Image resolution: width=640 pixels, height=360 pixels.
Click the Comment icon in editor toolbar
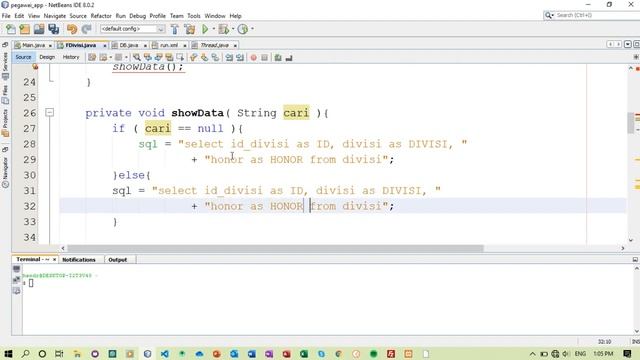coord(278,58)
